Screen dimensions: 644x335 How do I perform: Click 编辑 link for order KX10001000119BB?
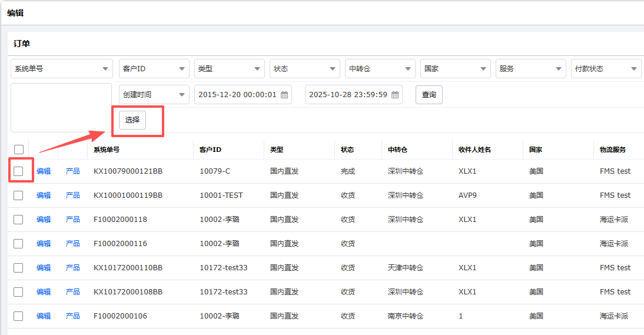point(44,195)
